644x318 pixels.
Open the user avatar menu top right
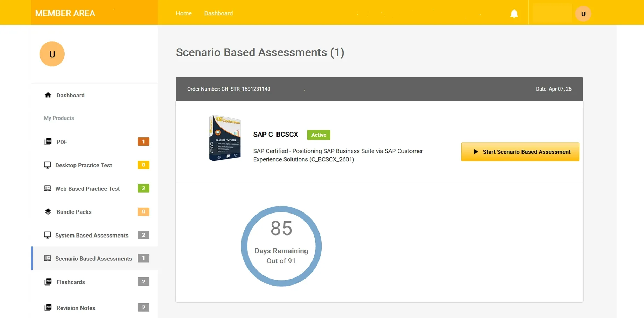[583, 14]
